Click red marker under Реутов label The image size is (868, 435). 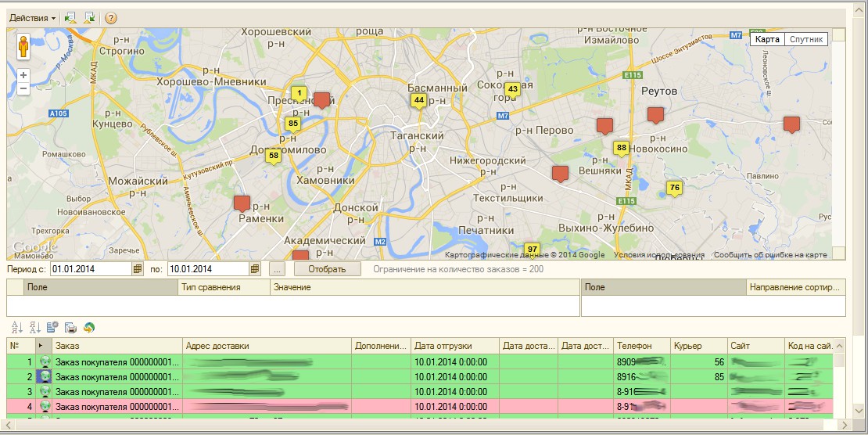(x=655, y=115)
